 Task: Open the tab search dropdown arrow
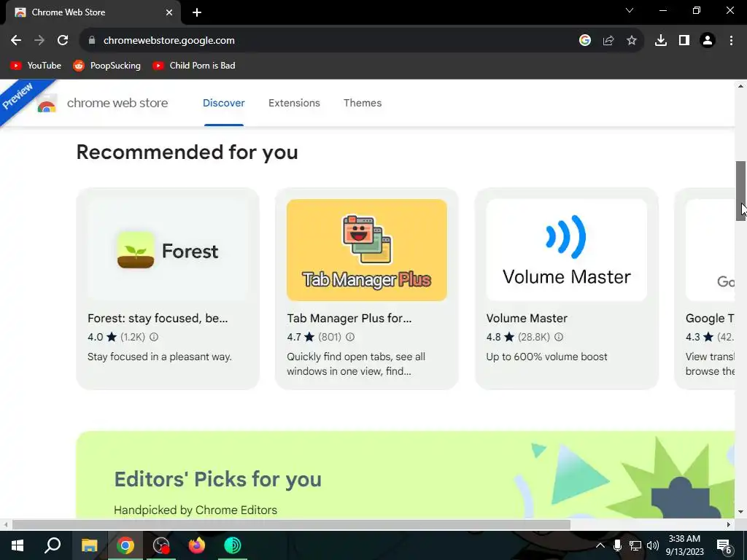(x=630, y=10)
